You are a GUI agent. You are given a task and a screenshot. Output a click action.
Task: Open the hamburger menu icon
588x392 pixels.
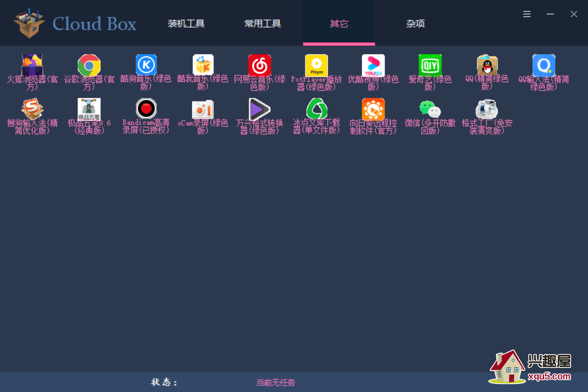coord(527,14)
